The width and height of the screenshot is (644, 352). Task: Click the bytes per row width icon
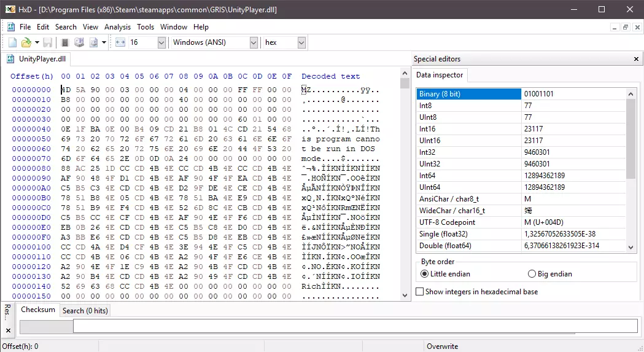[120, 42]
